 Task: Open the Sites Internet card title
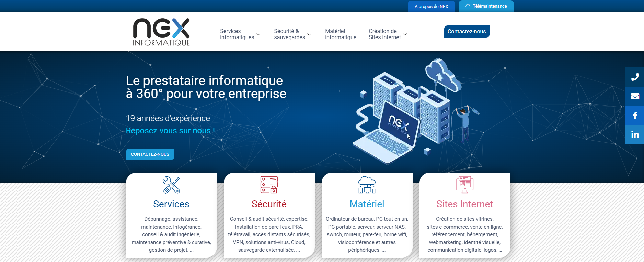(x=465, y=204)
